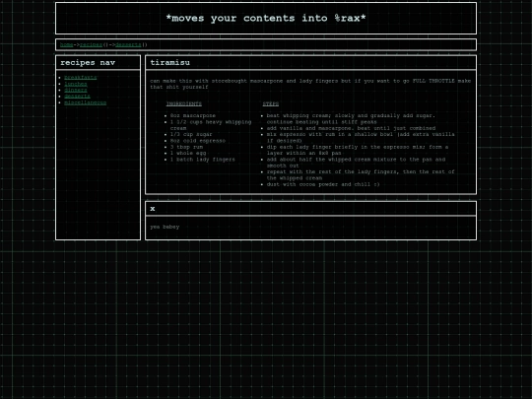The width and height of the screenshot is (532, 399).
Task: Click the '1 1/2 cups heavy whipping cream' ingredient
Action: pyautogui.click(x=211, y=125)
